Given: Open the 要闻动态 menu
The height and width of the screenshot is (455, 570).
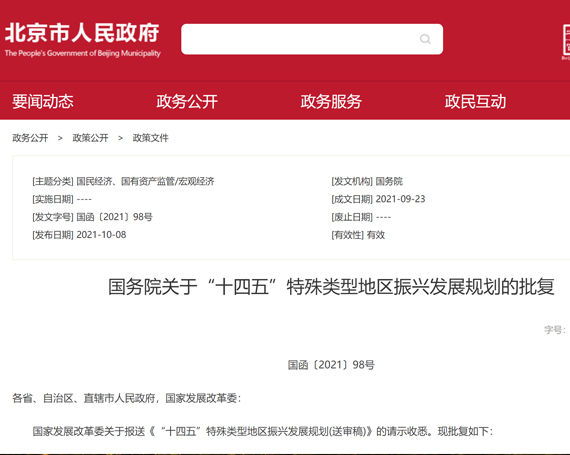Looking at the screenshot, I should click(43, 101).
